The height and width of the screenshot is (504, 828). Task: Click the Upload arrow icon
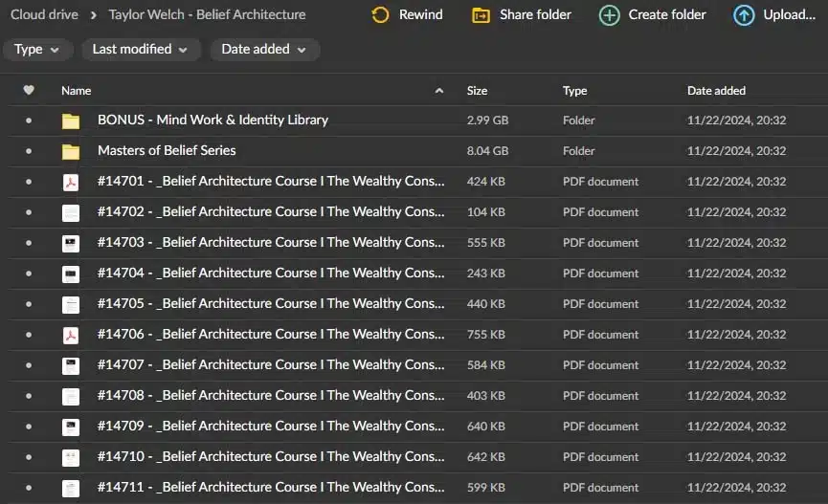744,15
